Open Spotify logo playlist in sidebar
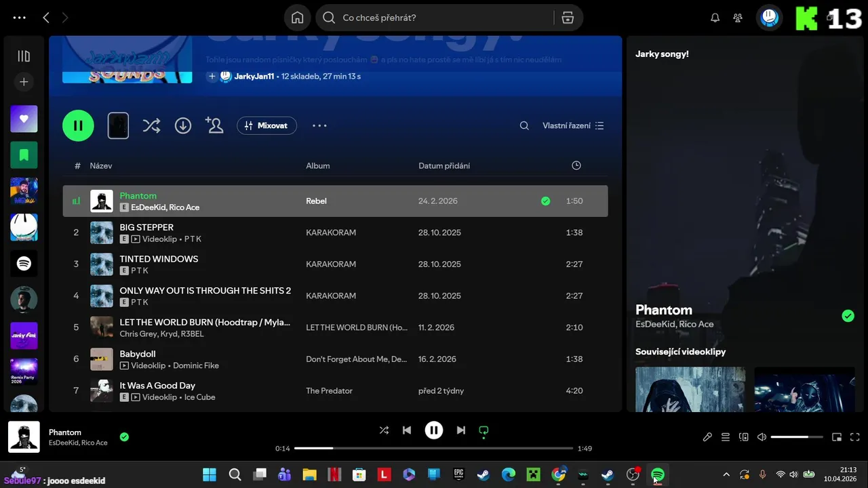This screenshot has height=488, width=868. click(x=24, y=264)
